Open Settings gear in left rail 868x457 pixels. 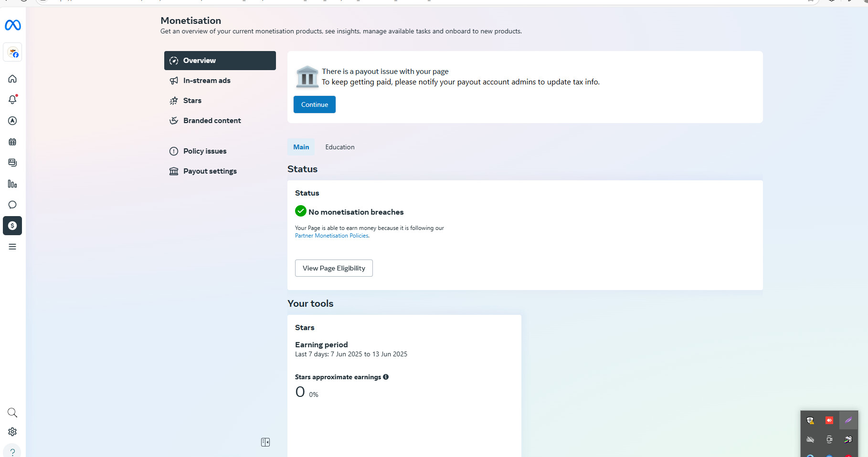(12, 432)
